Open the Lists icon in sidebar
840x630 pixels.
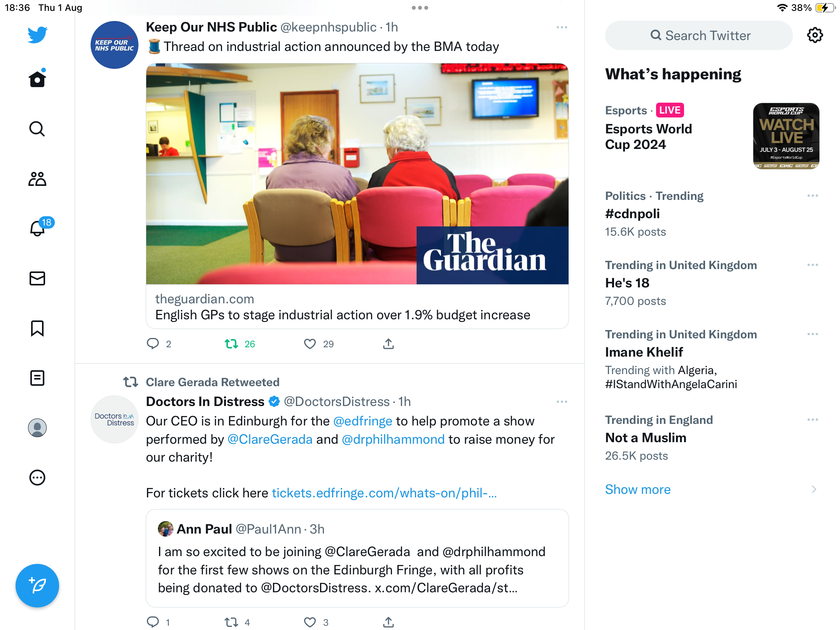pyautogui.click(x=37, y=378)
